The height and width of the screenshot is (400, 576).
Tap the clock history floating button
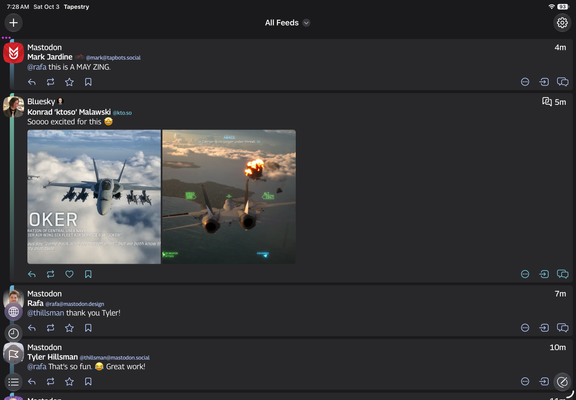[14, 334]
